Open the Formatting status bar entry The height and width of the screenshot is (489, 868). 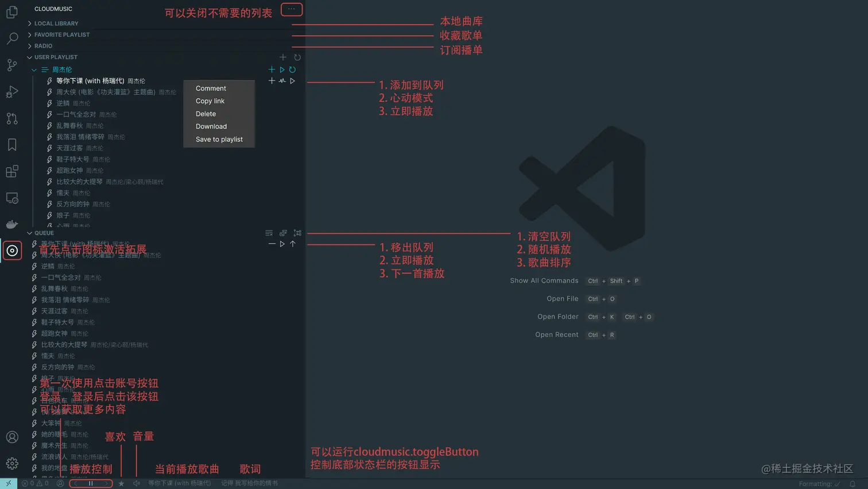pyautogui.click(x=819, y=484)
